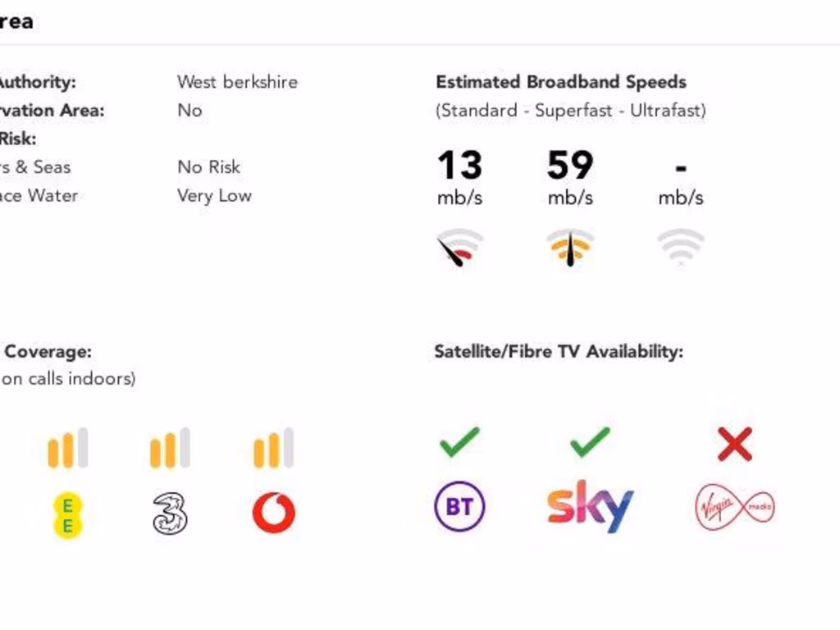Click the green checkmark above BT
This screenshot has height=630, width=840.
459,442
